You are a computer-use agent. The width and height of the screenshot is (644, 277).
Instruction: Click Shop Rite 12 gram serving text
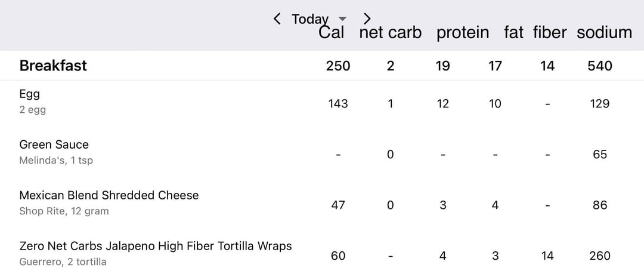tap(64, 211)
